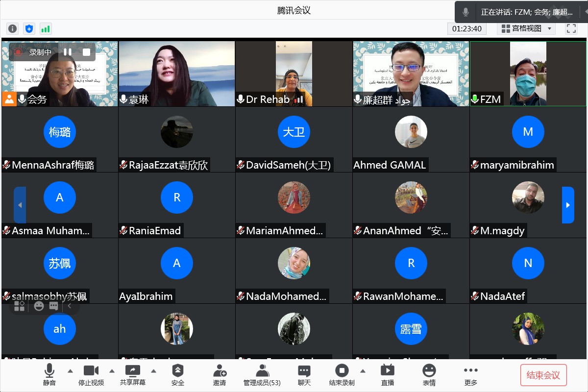Image resolution: width=588 pixels, height=392 pixels.
Task: Enter fullscreen mode using the top-right icon
Action: tap(571, 28)
